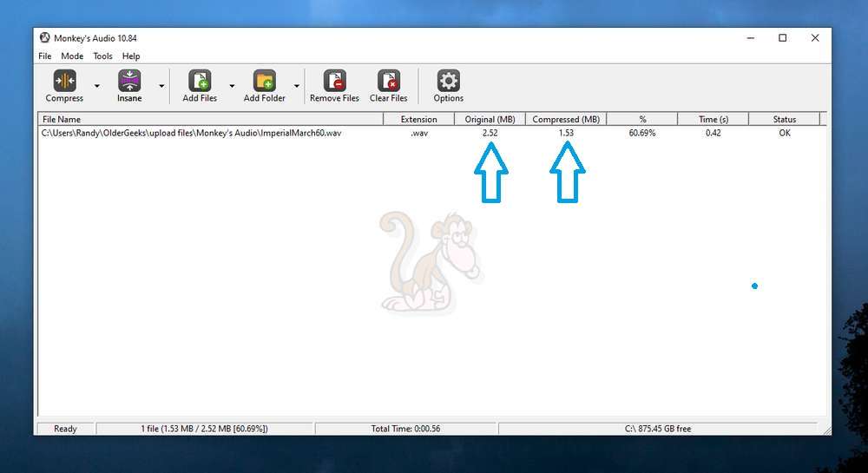Open the Tools menu
The width and height of the screenshot is (868, 473).
(x=102, y=56)
